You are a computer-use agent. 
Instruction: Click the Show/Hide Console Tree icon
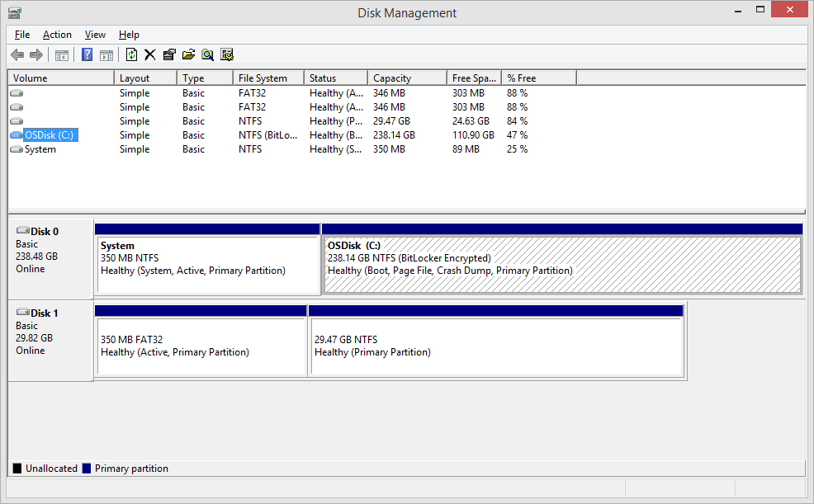(62, 55)
